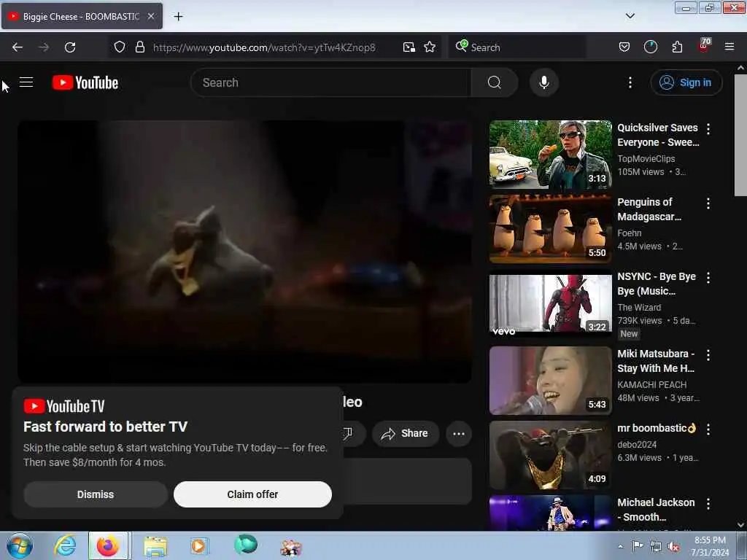Click the page scrollbar up arrow
This screenshot has width=747, height=560.
click(740, 68)
